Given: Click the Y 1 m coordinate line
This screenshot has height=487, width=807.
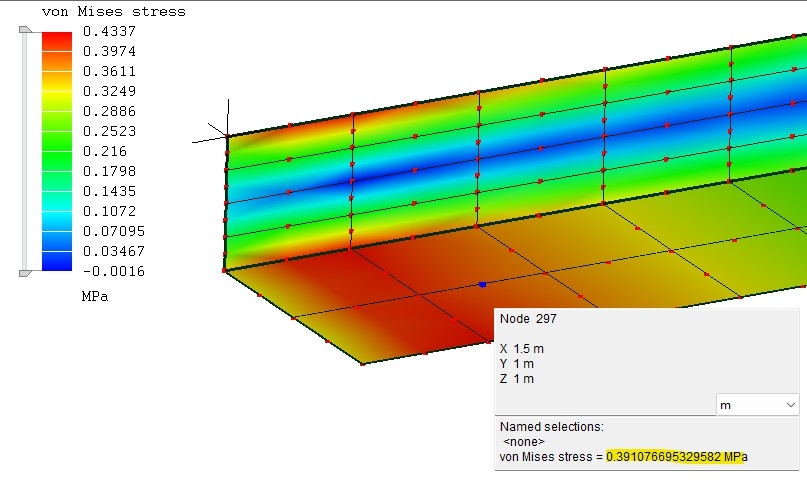Looking at the screenshot, I should (x=516, y=363).
